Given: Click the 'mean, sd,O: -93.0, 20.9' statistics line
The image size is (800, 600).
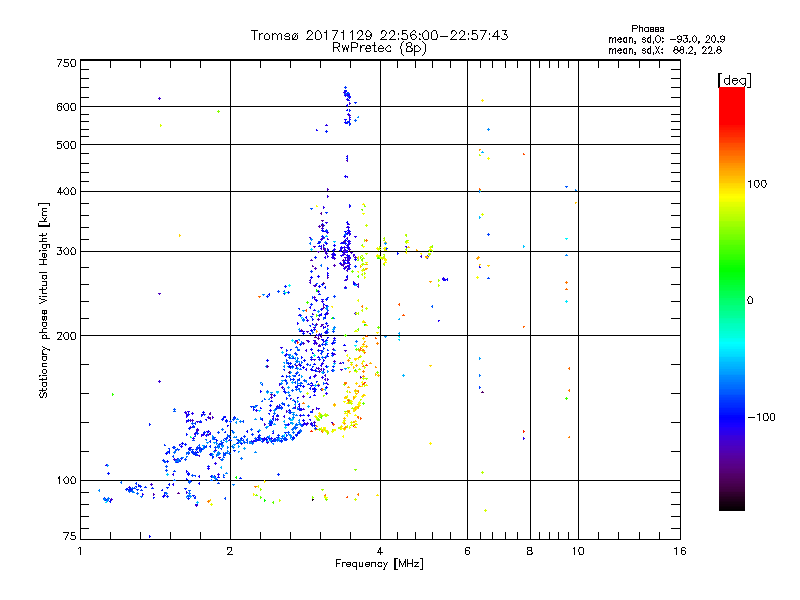Looking at the screenshot, I should 666,39.
